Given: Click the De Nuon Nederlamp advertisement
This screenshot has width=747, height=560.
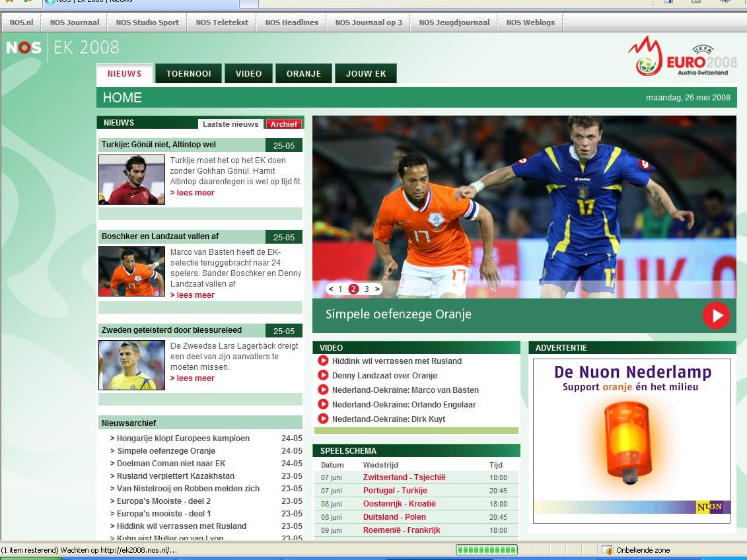Looking at the screenshot, I should point(631,441).
